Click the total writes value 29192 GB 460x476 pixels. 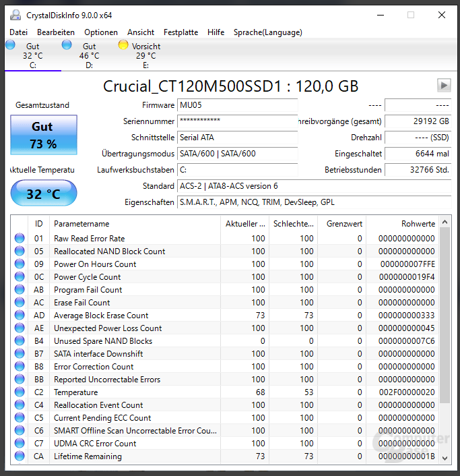coord(418,121)
